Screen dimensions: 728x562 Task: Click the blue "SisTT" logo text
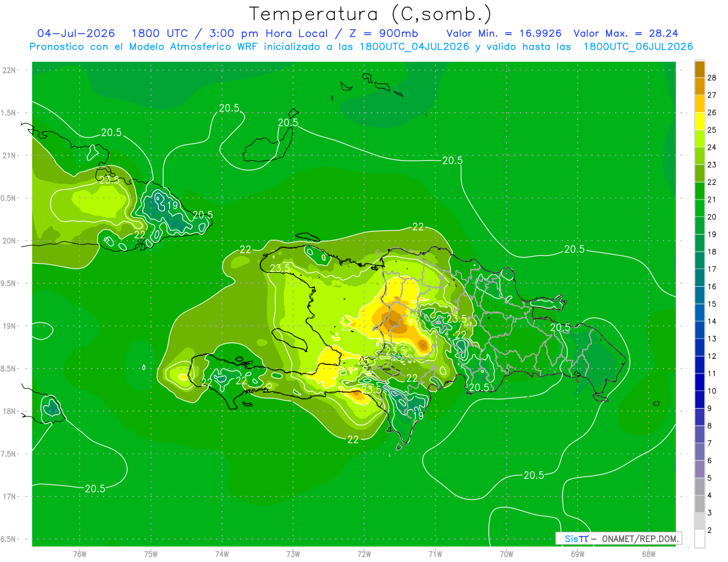click(x=576, y=538)
